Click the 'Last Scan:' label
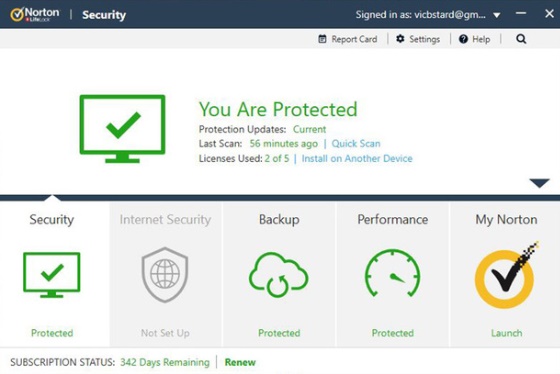This screenshot has height=374, width=560. [x=220, y=144]
